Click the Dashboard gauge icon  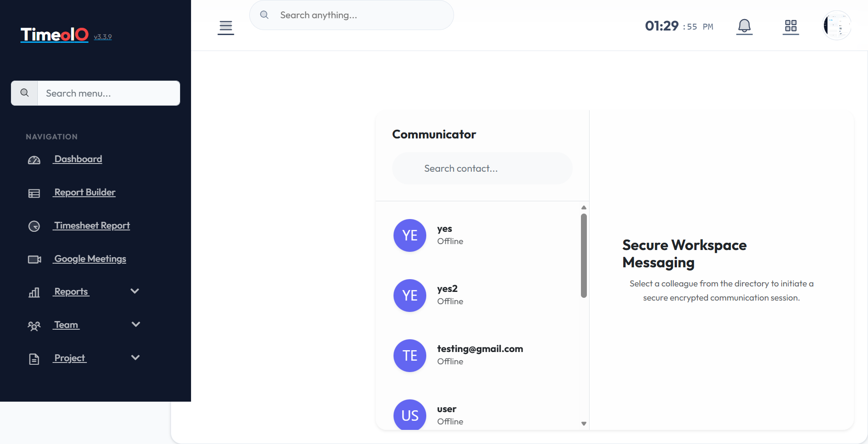[34, 160]
